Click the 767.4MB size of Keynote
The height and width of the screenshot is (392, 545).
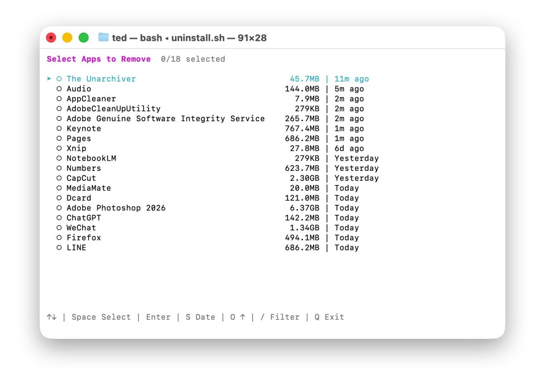[302, 129]
